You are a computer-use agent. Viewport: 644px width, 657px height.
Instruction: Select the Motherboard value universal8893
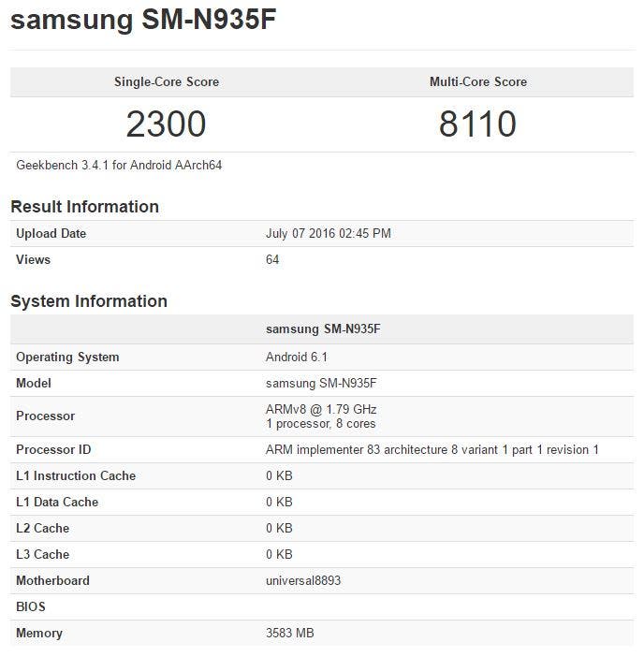pos(303,580)
